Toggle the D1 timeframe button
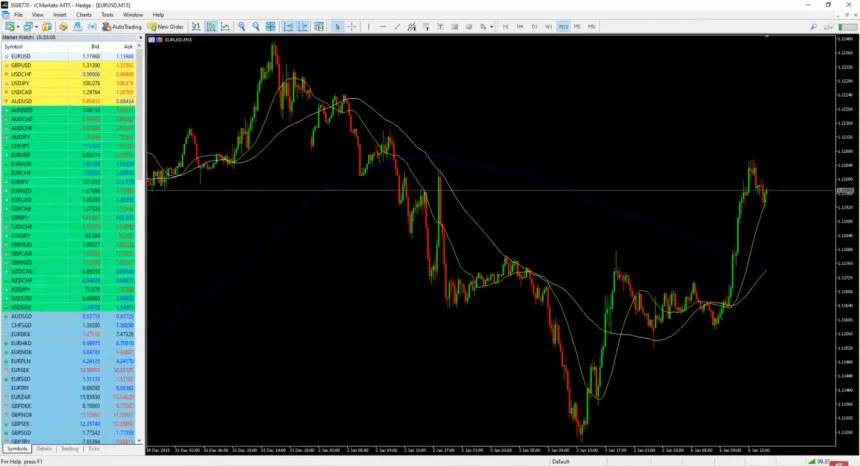The image size is (860, 466). [534, 26]
